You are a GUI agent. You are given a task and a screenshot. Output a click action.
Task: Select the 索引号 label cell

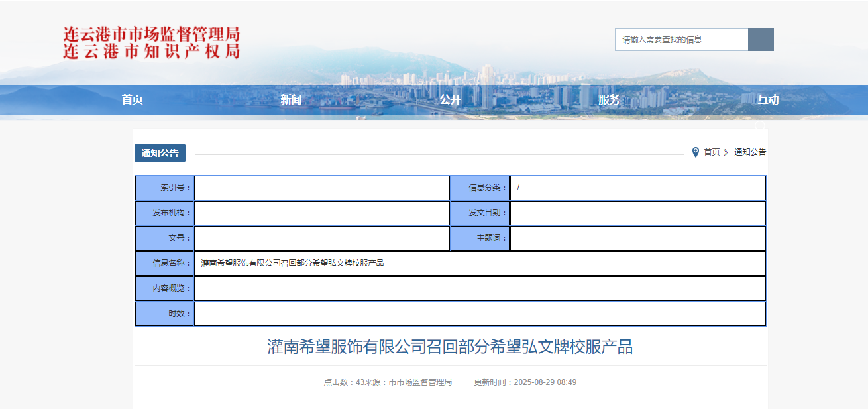tap(164, 188)
